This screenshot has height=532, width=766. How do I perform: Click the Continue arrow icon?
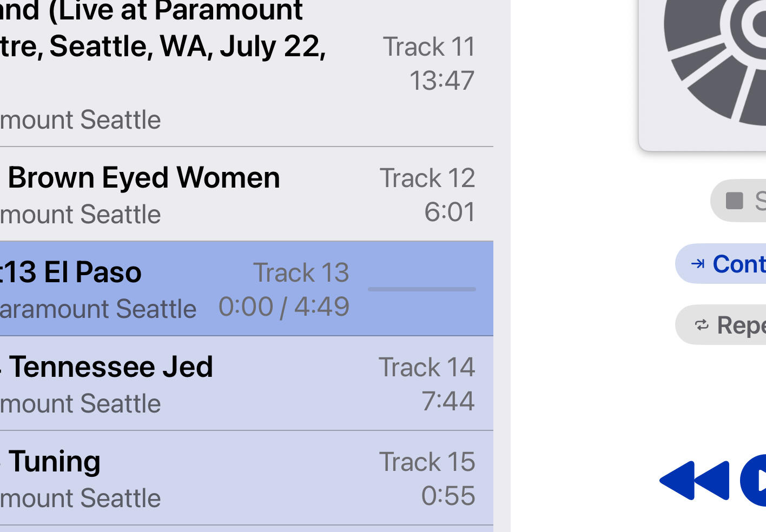coord(698,264)
